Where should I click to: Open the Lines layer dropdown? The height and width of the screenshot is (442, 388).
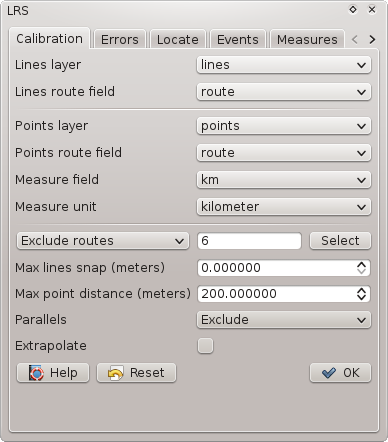(284, 65)
